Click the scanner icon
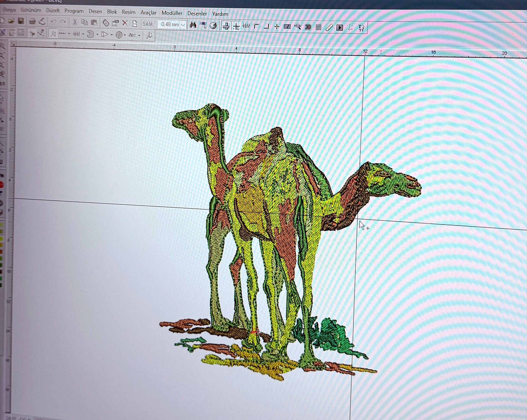The height and width of the screenshot is (420, 527). click(42, 22)
